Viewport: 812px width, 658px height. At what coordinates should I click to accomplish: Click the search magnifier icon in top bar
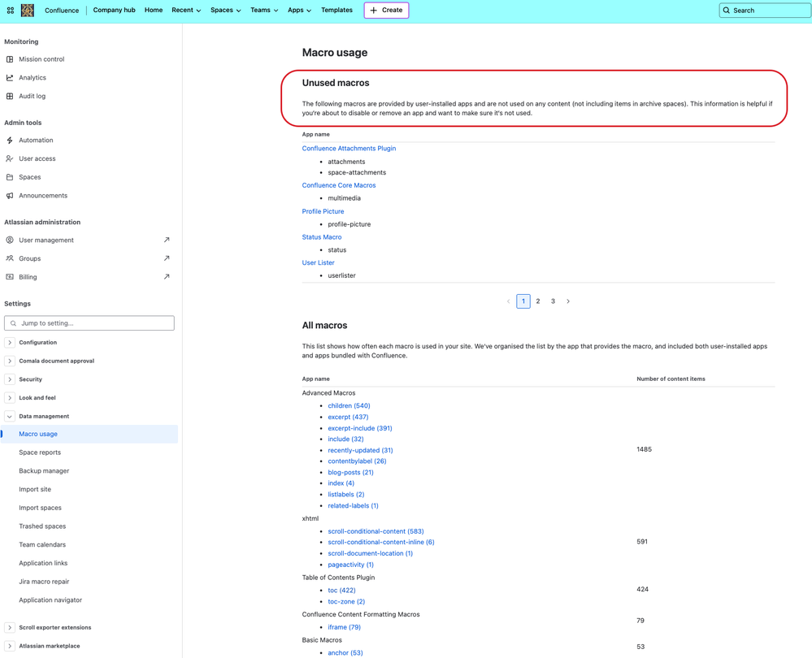(x=727, y=11)
